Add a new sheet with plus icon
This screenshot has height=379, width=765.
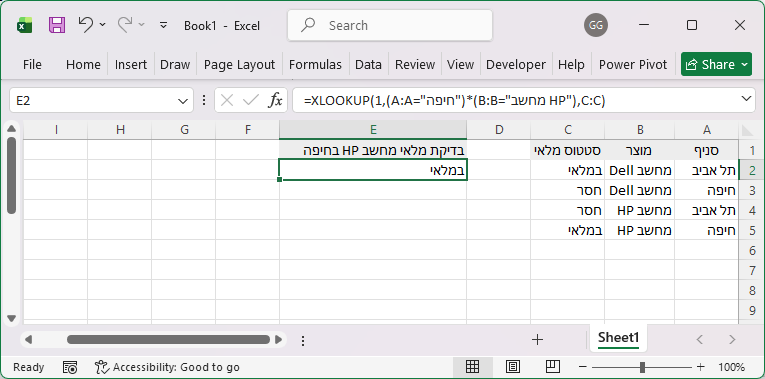click(537, 339)
